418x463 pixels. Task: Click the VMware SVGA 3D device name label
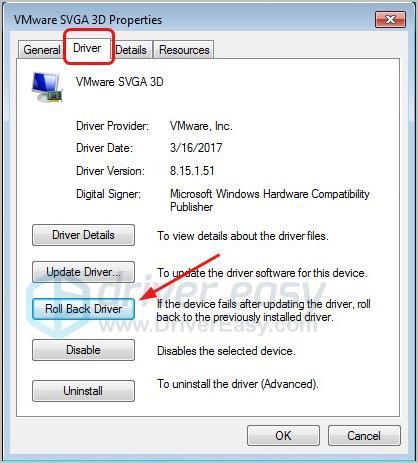[120, 82]
